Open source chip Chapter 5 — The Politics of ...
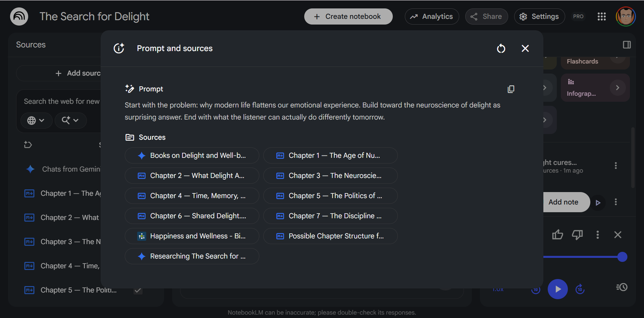This screenshot has width=644, height=318. click(x=330, y=196)
